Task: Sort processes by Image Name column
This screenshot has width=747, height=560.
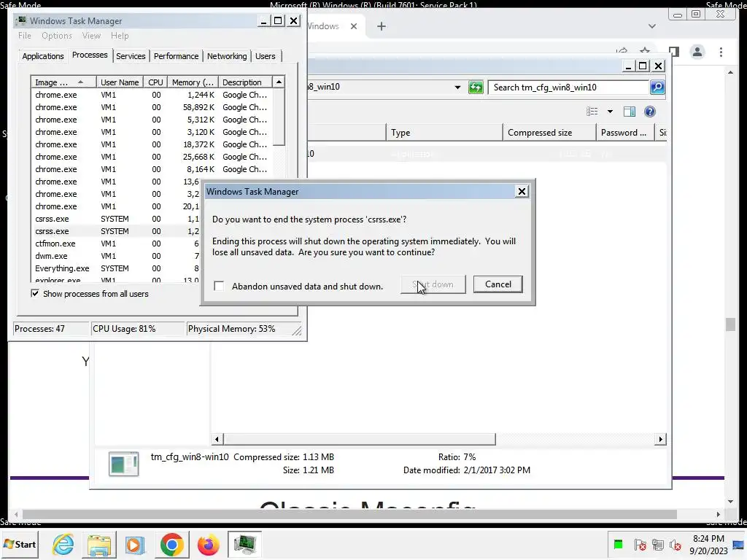Action: tap(64, 82)
